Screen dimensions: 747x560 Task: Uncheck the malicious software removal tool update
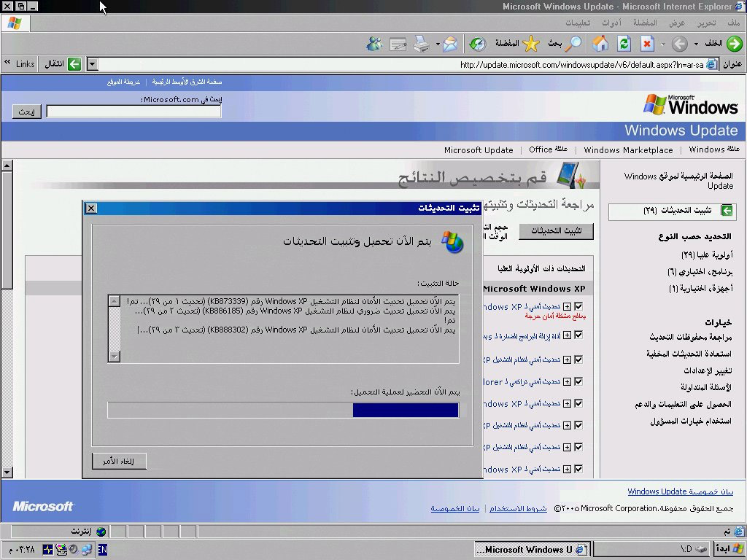[578, 335]
